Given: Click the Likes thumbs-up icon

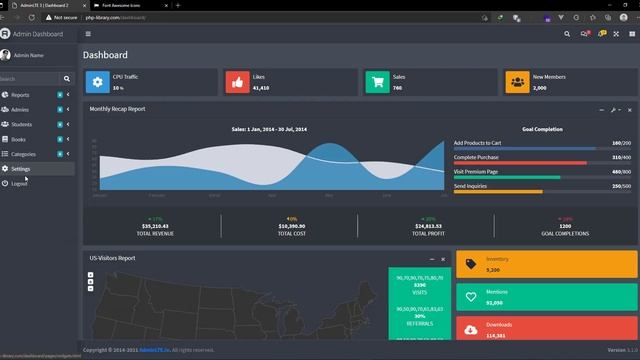Looking at the screenshot, I should coord(238,82).
